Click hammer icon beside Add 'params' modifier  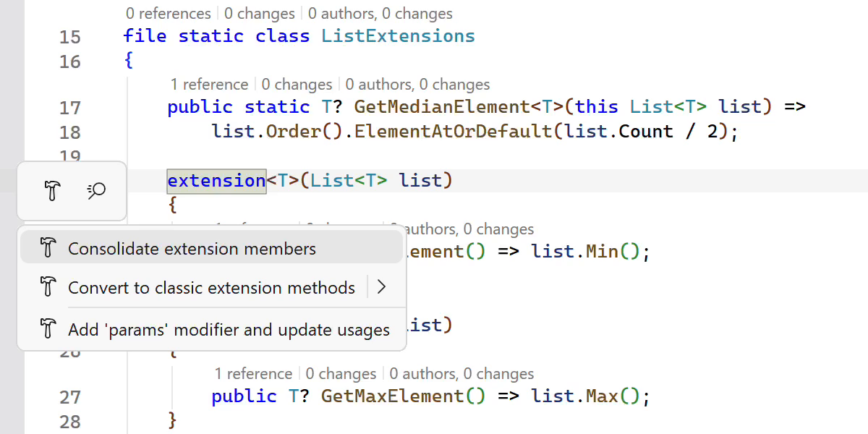coord(48,329)
